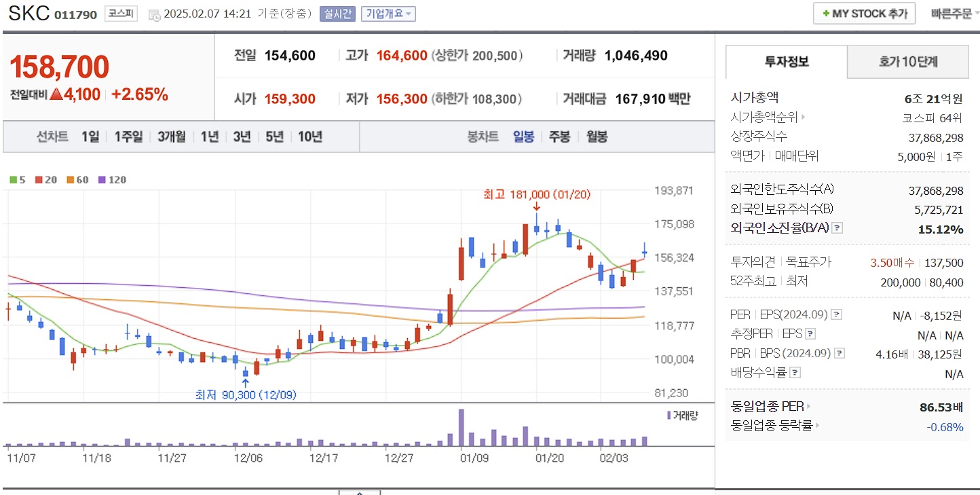Screen dimensions: 980x495
Task: Expand the 기업개요 dropdown
Action: point(388,14)
